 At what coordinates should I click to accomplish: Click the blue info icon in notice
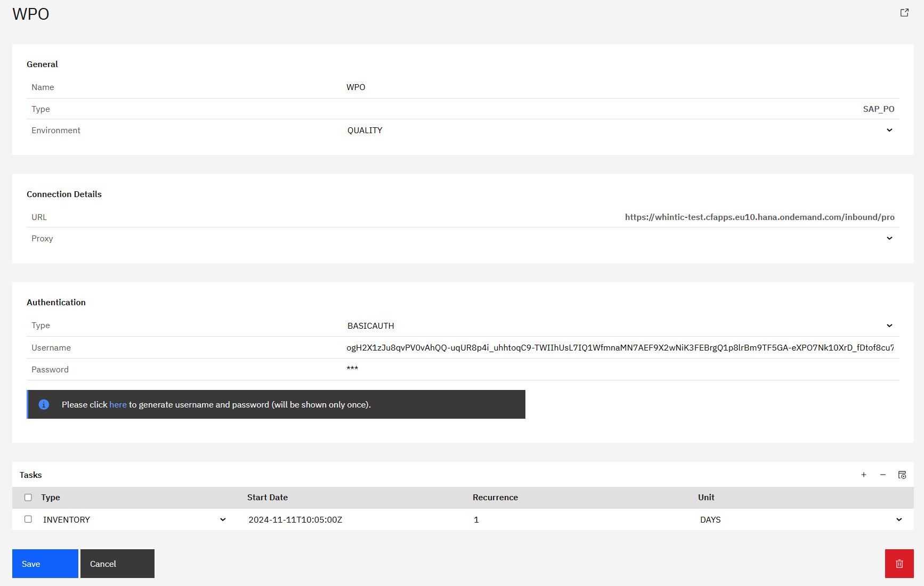click(44, 404)
